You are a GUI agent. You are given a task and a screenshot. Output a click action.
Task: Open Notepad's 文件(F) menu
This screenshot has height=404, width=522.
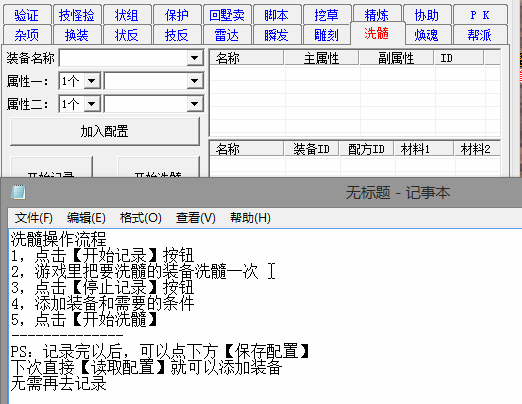click(x=34, y=218)
